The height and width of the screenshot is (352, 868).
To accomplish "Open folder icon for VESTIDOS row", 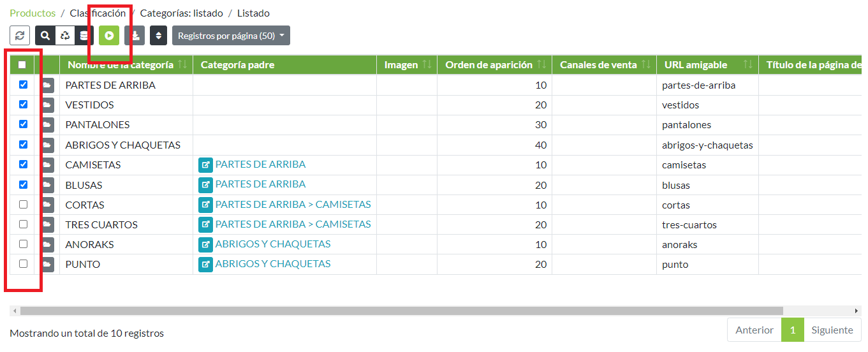I will (47, 105).
